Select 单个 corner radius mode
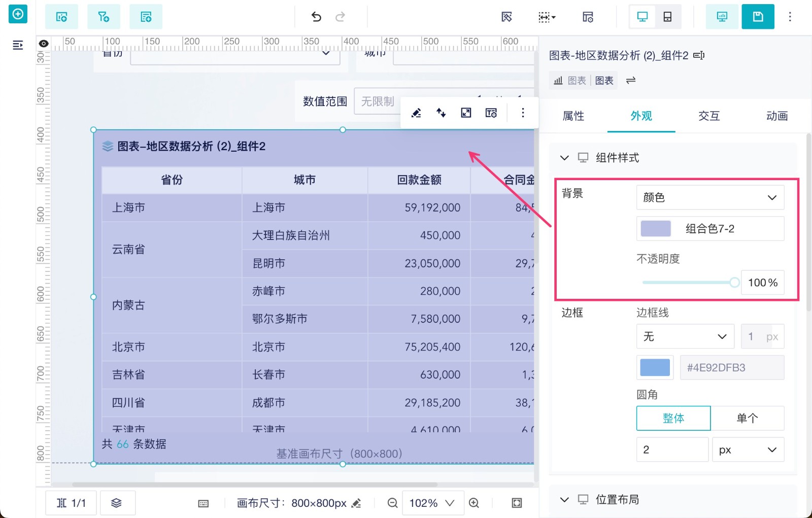This screenshot has width=812, height=518. (747, 418)
